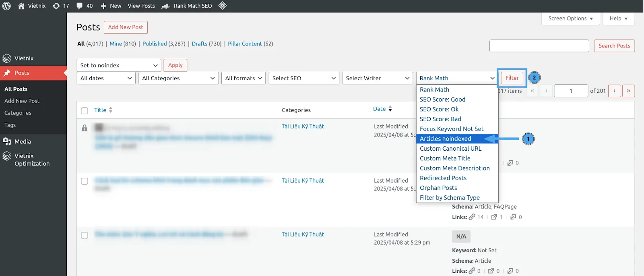The image size is (644, 276).
Task: Open the All formats dropdown
Action: (x=244, y=78)
